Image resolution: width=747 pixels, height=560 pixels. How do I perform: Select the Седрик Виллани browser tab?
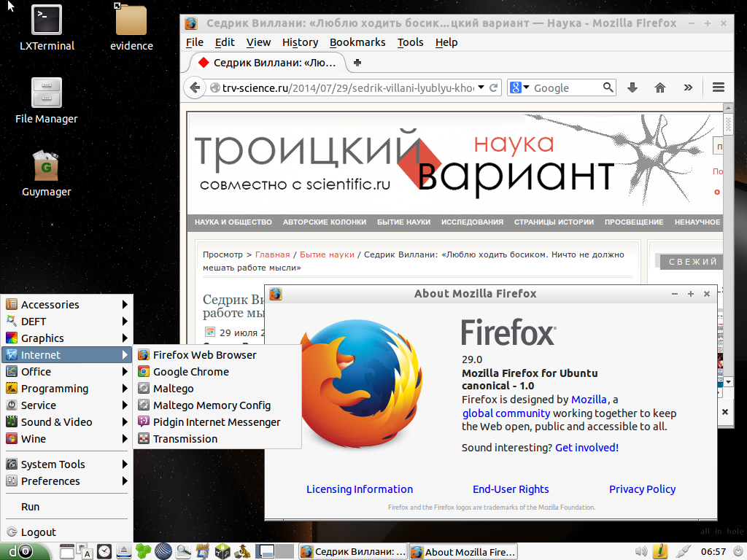coord(269,63)
